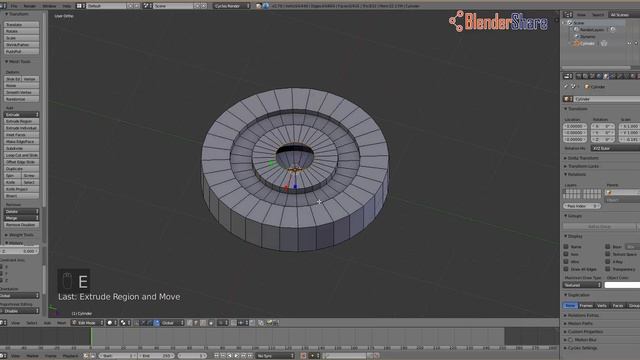
Task: Enable the Texture Space checkbox
Action: (608, 254)
